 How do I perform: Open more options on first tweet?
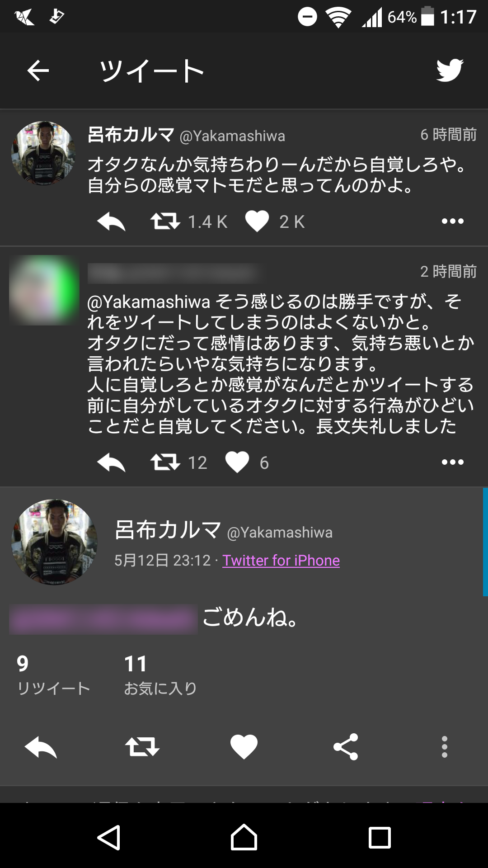coord(453,221)
